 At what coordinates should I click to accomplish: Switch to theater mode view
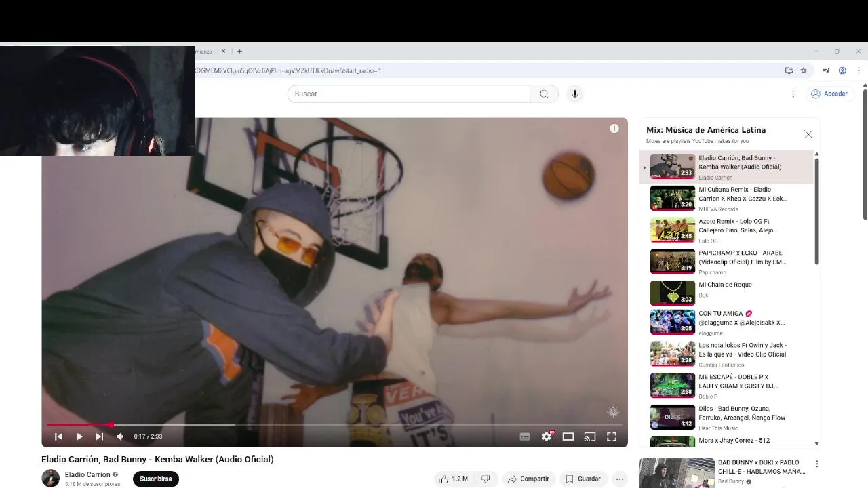coord(568,436)
